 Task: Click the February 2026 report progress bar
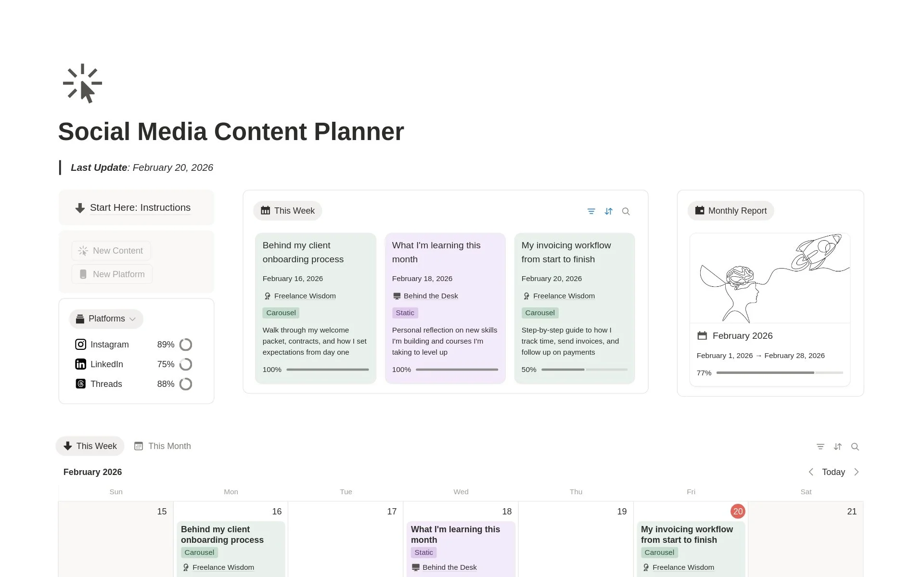pyautogui.click(x=779, y=373)
